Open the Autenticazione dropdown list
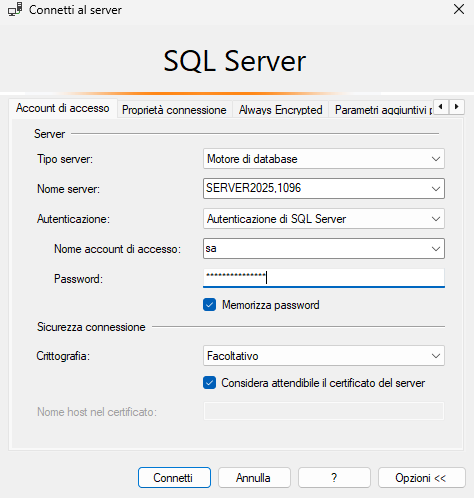The width and height of the screenshot is (474, 498). click(436, 219)
